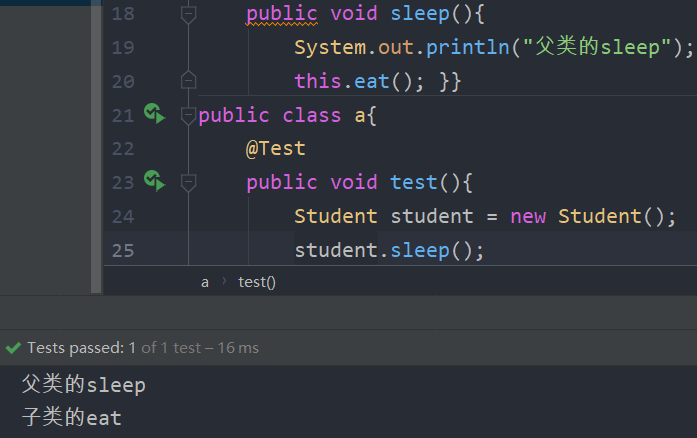Collapse test() method fold marker on line 23

[x=188, y=183]
